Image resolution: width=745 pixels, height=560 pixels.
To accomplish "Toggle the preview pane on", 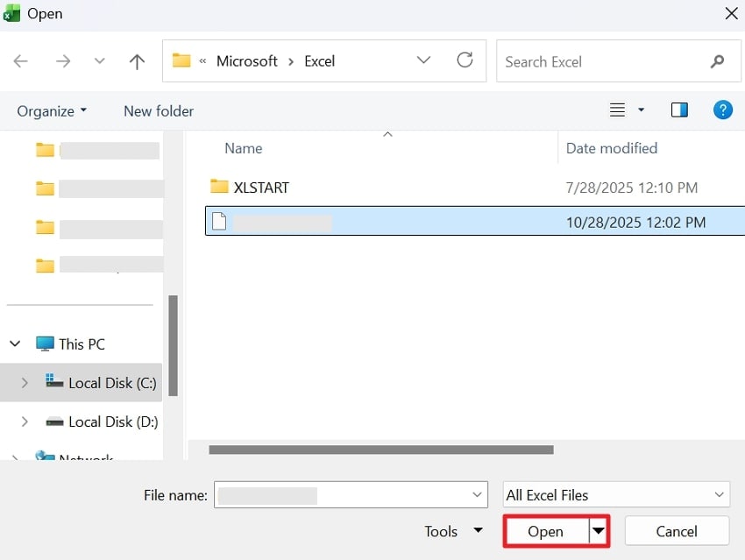I will (679, 110).
